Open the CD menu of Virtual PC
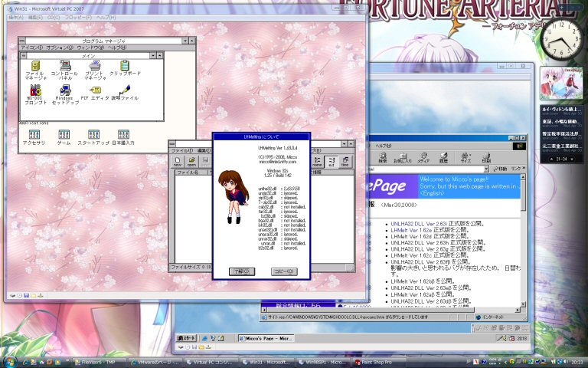 (x=54, y=18)
